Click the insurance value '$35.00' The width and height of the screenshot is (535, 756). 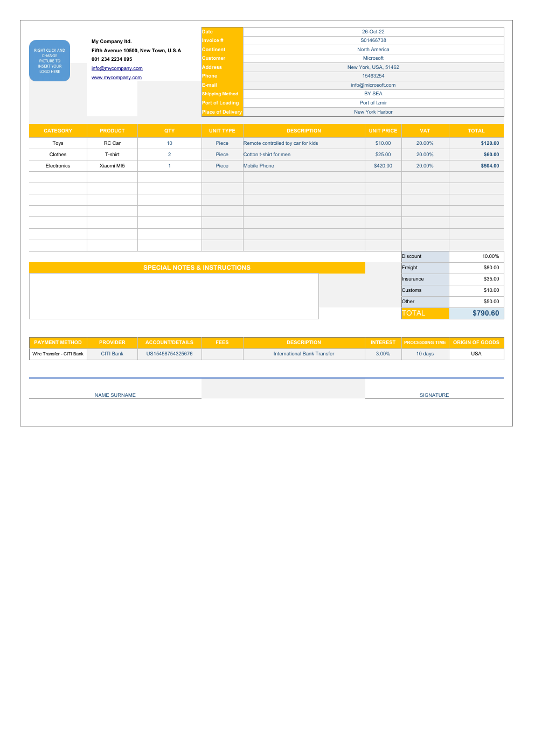tap(476, 279)
